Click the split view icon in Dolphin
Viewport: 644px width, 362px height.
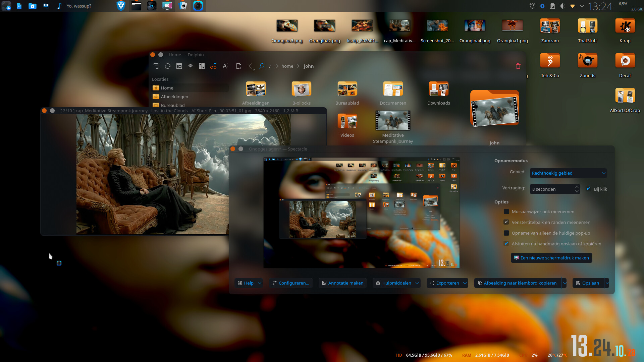pyautogui.click(x=179, y=66)
